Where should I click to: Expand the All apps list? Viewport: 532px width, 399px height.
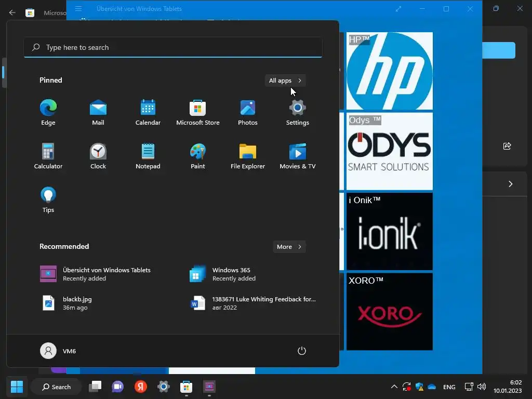pyautogui.click(x=285, y=81)
